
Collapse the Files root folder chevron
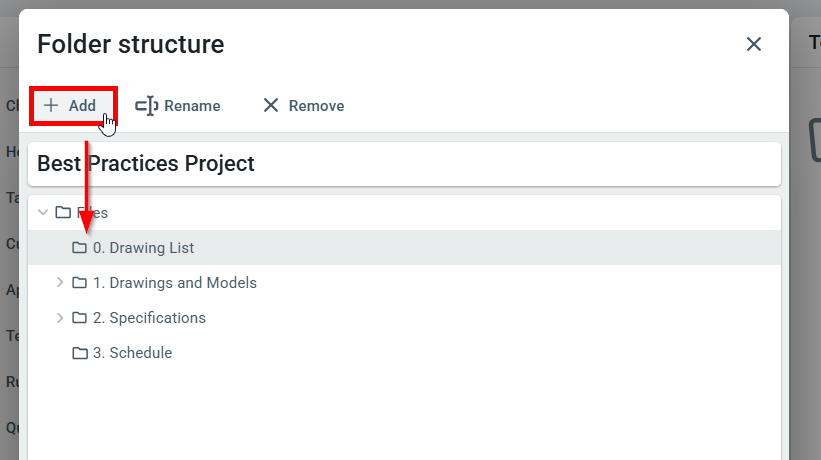click(43, 213)
